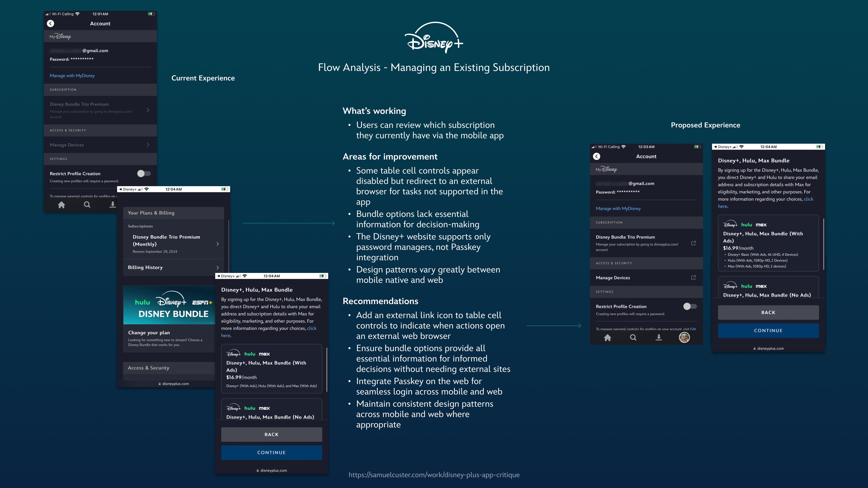This screenshot has width=868, height=488.
Task: Click external link icon on Disney Bundle Trio Premium
Action: [x=693, y=243]
